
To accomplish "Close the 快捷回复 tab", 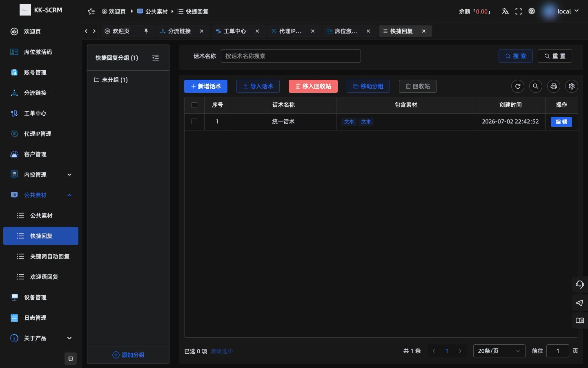I will 424,31.
